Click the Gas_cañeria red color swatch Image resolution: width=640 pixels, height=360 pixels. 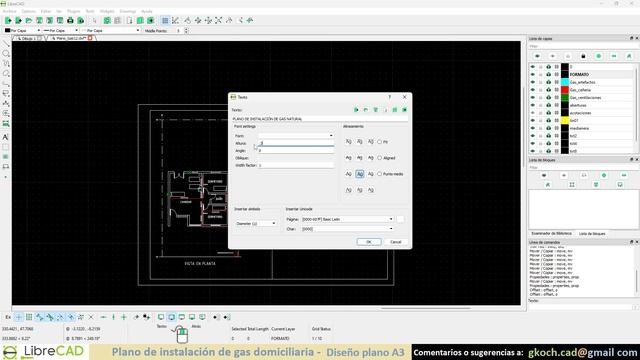click(x=565, y=90)
